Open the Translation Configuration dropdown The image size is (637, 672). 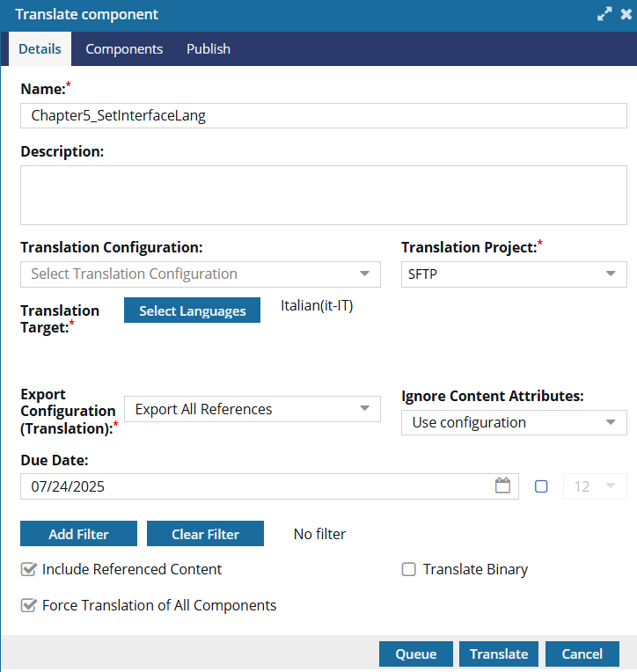pos(201,274)
